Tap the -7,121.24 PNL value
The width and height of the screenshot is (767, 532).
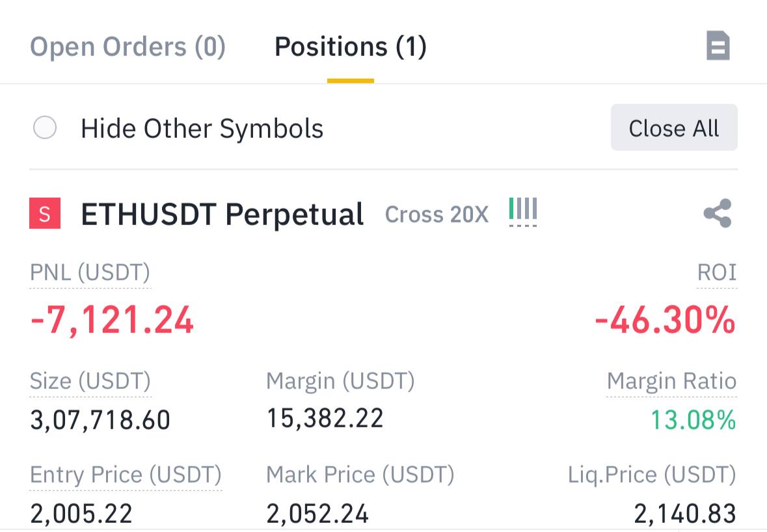(112, 320)
